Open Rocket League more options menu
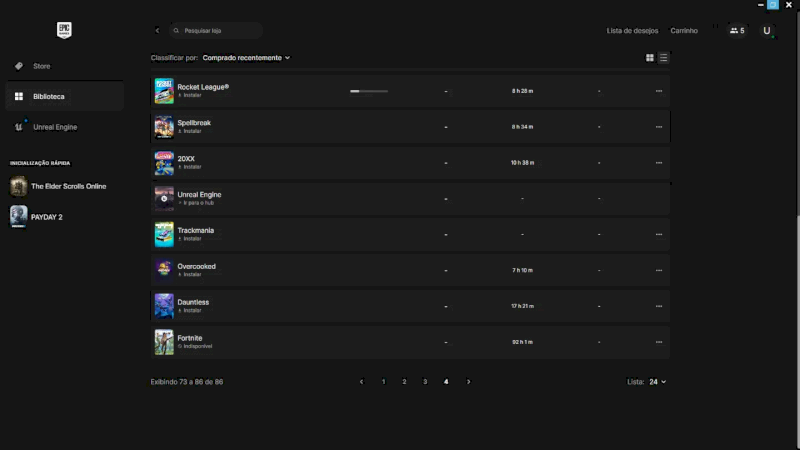Screen dimensions: 800x450 [x=658, y=91]
